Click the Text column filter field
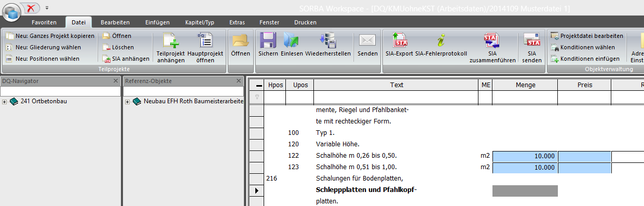This screenshot has width=644, height=206. 396,97
